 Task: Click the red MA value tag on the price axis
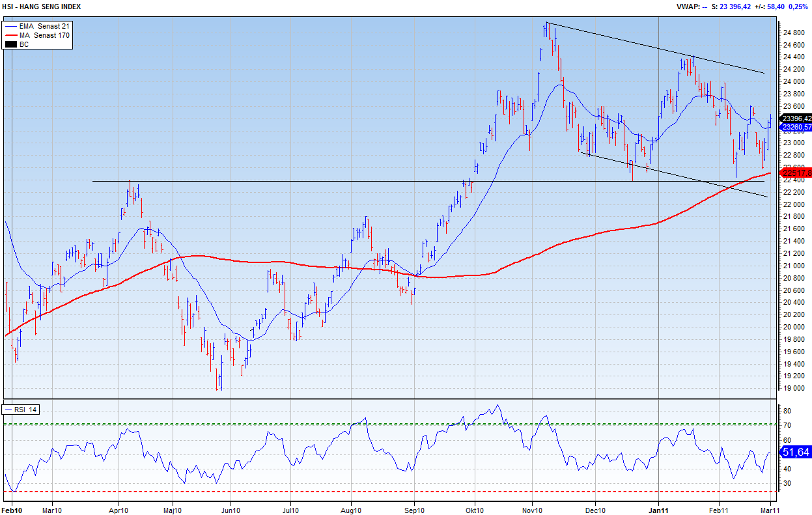[796, 173]
